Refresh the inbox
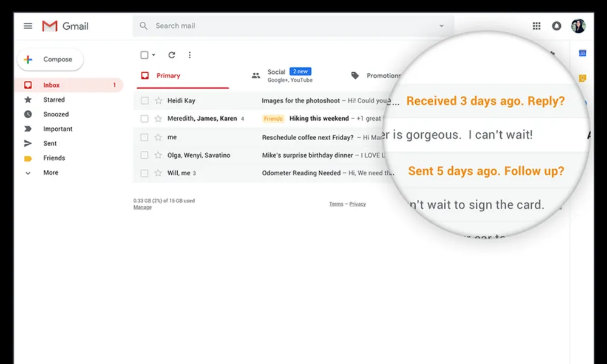Screen dimensions: 607x364 point(172,55)
